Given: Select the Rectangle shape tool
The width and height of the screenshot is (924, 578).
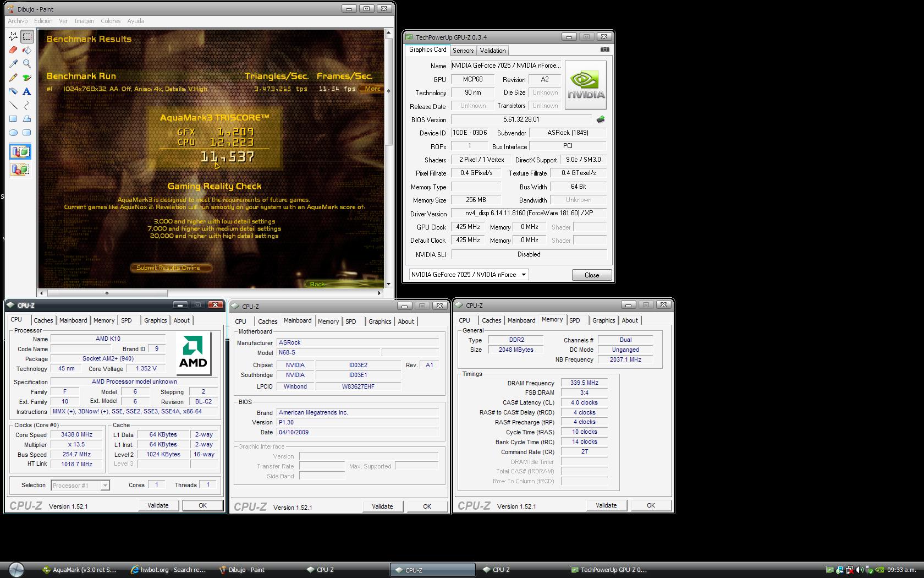Looking at the screenshot, I should [x=13, y=119].
